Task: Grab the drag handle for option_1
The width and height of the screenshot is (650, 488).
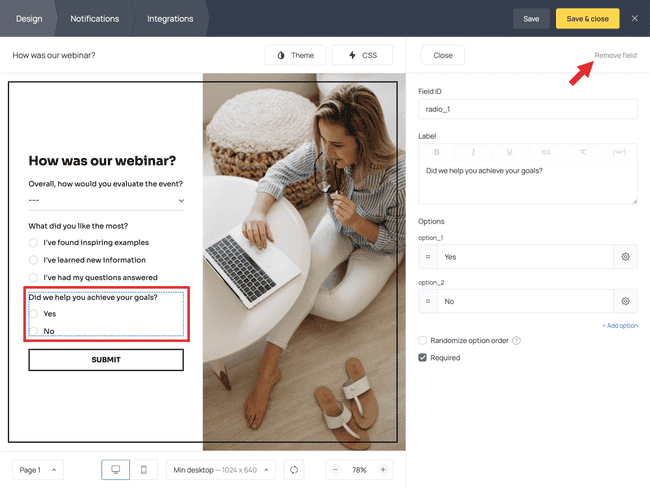Action: pyautogui.click(x=428, y=257)
